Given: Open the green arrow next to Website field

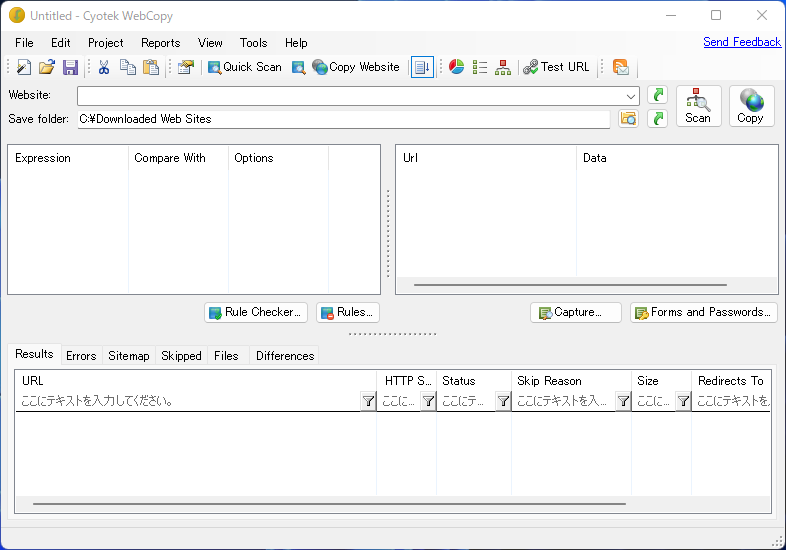Looking at the screenshot, I should (x=657, y=95).
